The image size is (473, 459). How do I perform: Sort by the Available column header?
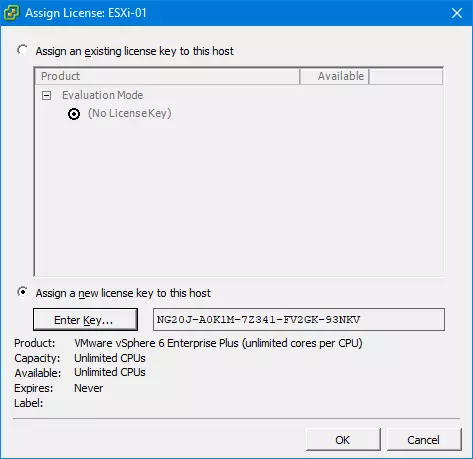(x=334, y=76)
